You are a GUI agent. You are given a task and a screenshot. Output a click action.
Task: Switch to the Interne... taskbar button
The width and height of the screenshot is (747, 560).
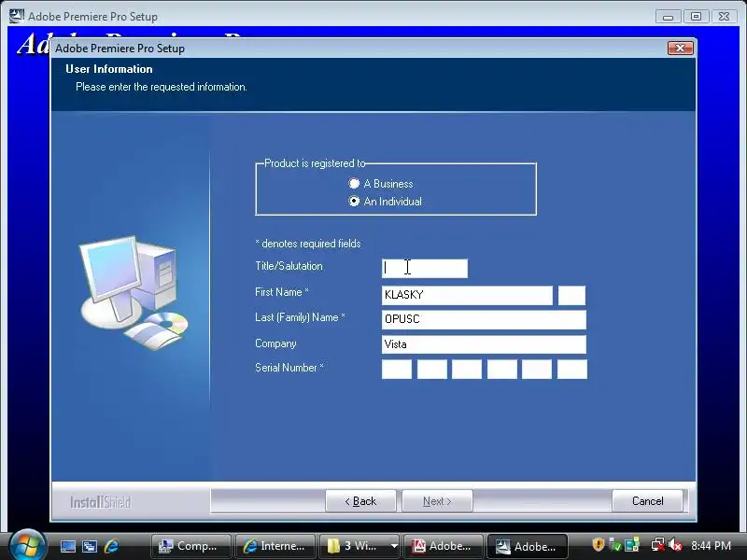[x=275, y=546]
